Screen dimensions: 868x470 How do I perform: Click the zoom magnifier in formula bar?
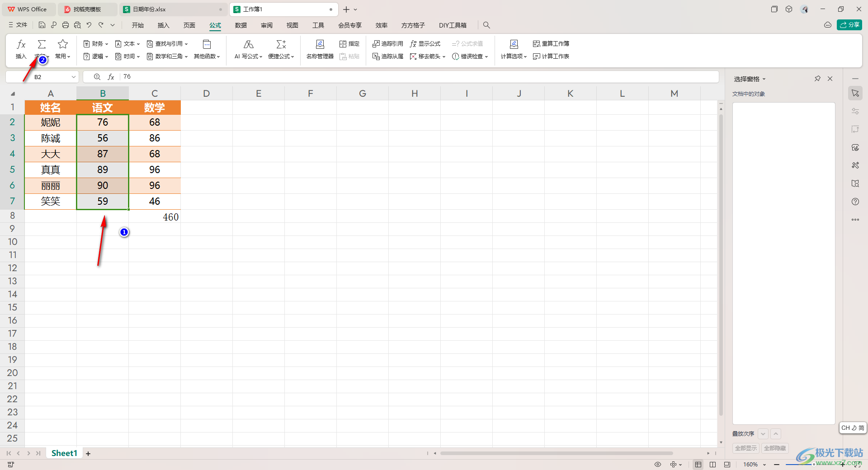97,77
